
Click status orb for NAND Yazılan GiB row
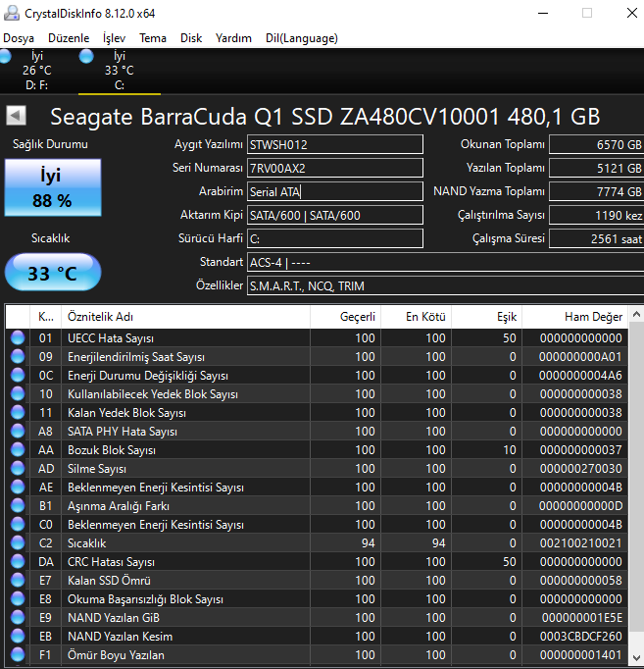pyautogui.click(x=18, y=617)
